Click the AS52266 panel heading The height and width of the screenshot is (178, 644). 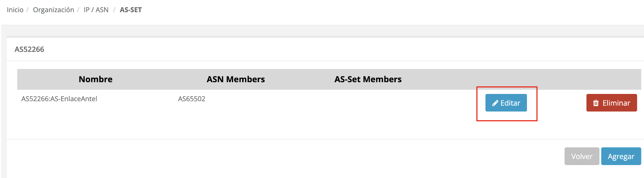point(29,49)
